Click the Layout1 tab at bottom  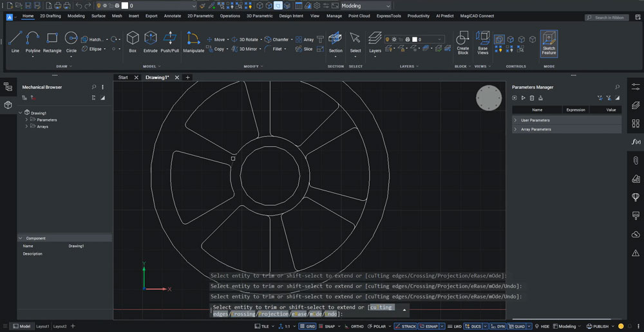pyautogui.click(x=42, y=326)
